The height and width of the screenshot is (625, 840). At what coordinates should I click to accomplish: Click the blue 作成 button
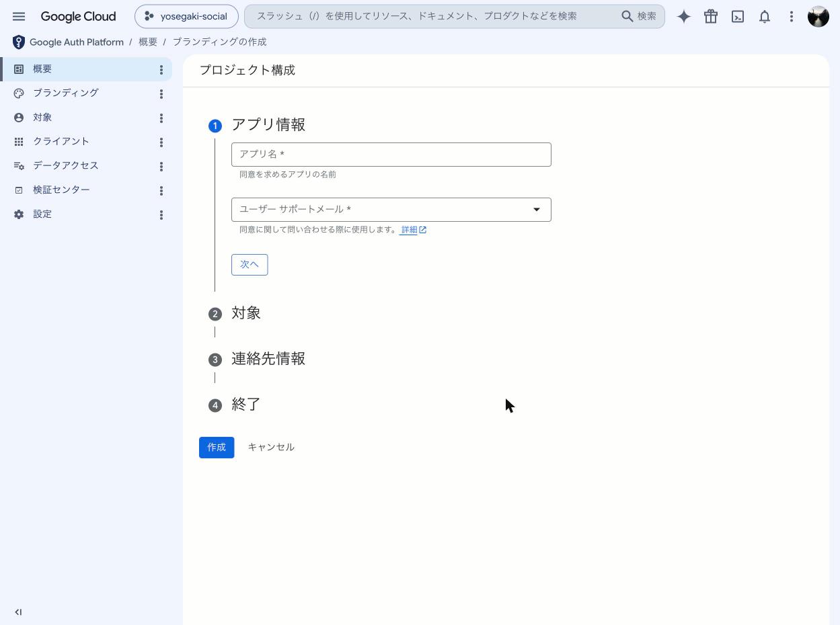pos(217,448)
